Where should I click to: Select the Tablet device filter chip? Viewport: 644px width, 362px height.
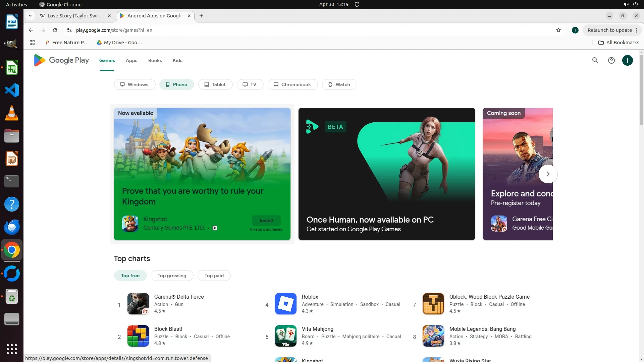coord(215,84)
